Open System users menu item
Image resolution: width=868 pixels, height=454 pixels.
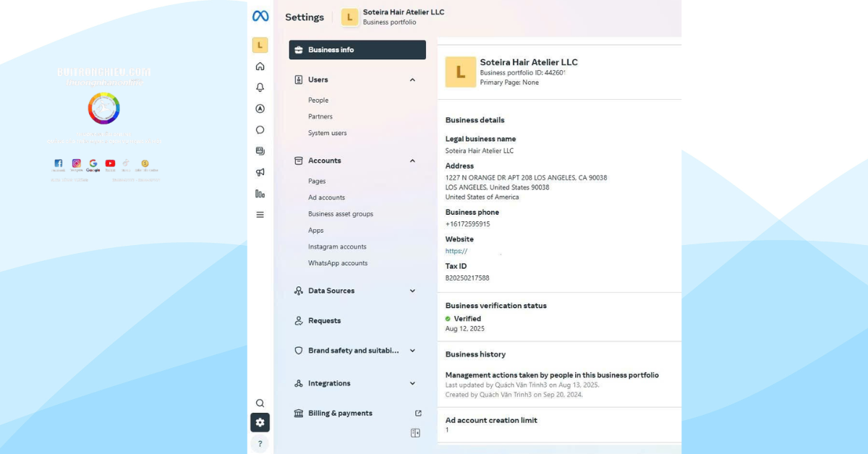pos(328,133)
